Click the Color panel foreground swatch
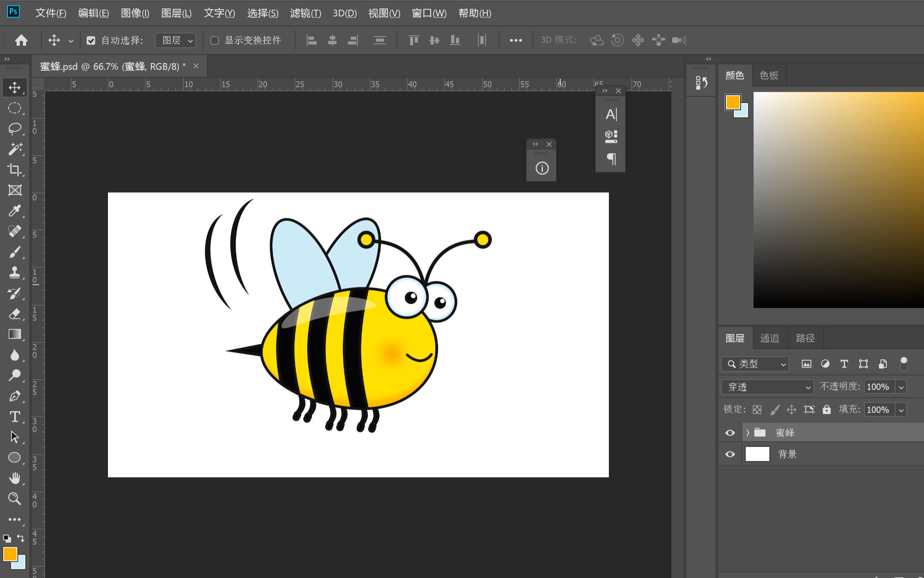The image size is (924, 578). [x=733, y=102]
